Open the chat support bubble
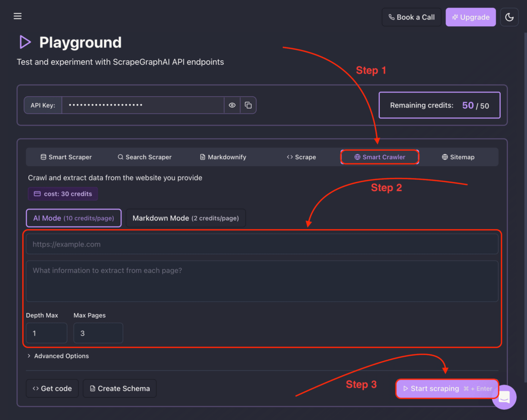Screen dimensions: 527x420 (x=504, y=397)
